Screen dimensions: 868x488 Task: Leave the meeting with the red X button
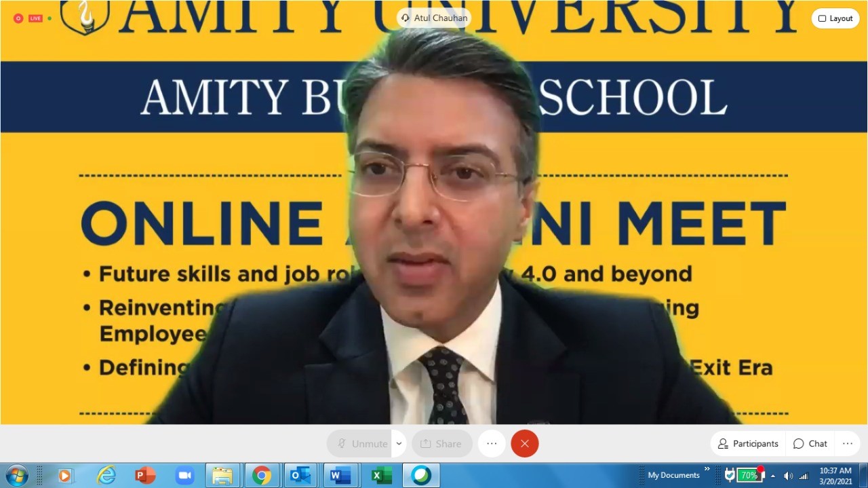[x=524, y=443]
